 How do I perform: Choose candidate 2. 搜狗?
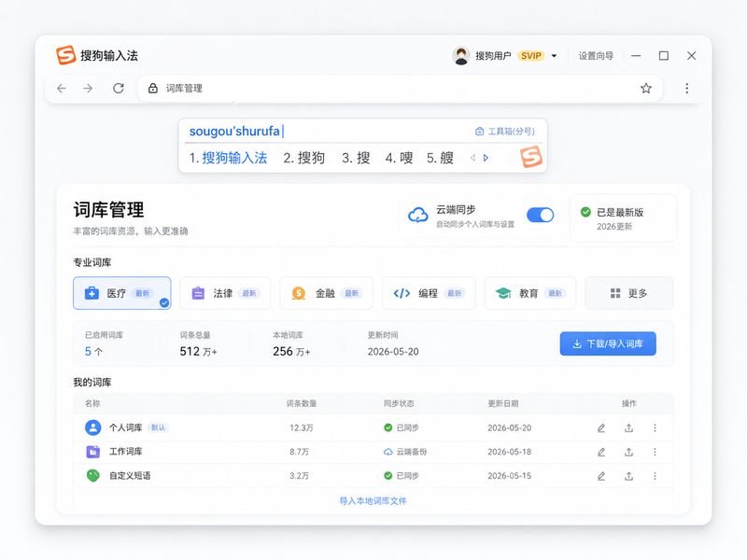coord(304,158)
